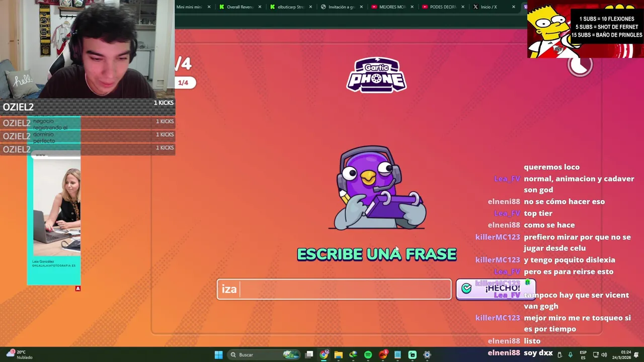
Task: Open the weather widget showing 20°C Nublado
Action: pos(19,354)
